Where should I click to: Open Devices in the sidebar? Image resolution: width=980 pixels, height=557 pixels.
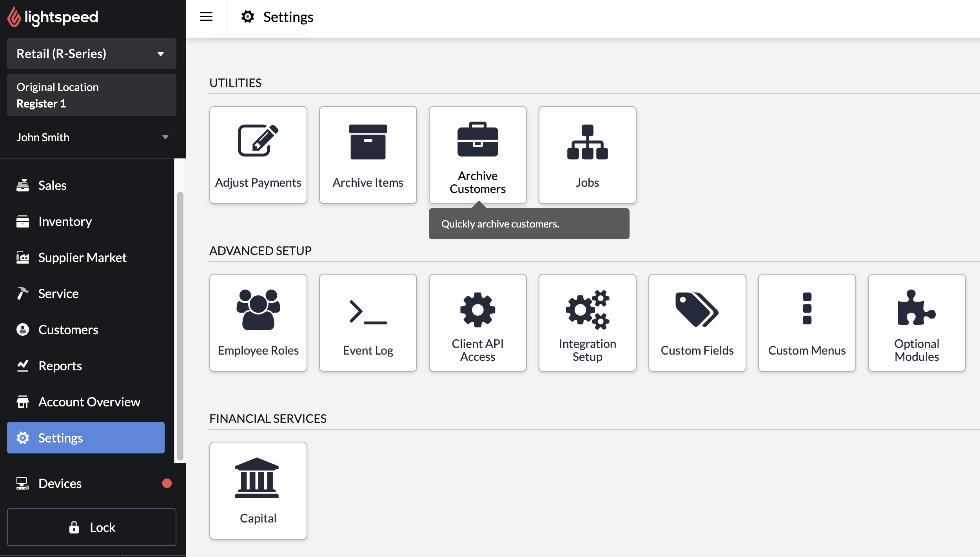point(92,484)
